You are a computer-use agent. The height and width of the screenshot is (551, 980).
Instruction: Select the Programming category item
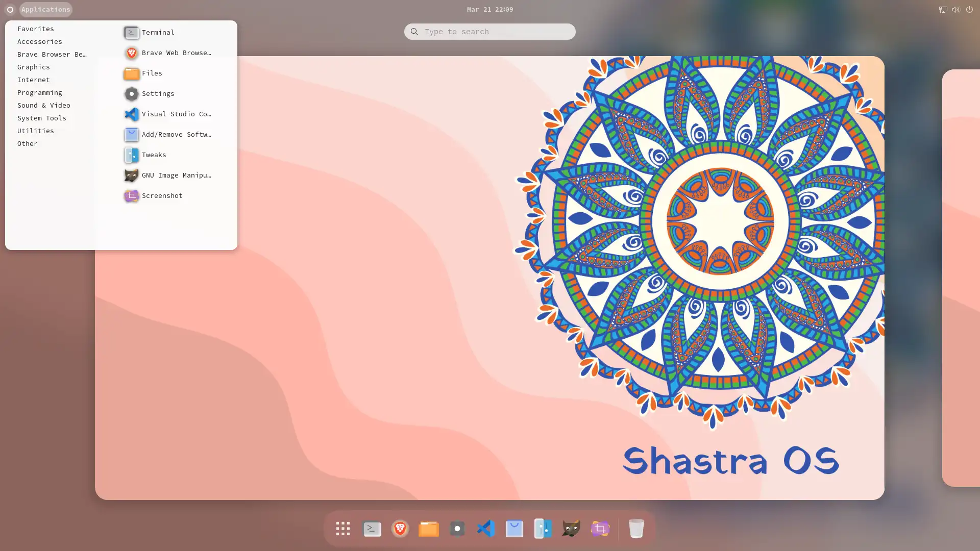[x=40, y=92]
